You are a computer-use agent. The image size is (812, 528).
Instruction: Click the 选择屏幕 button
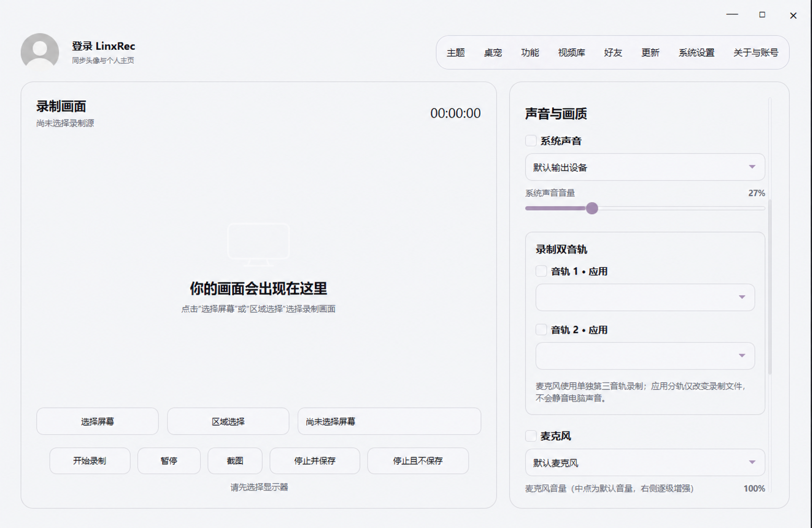point(98,421)
